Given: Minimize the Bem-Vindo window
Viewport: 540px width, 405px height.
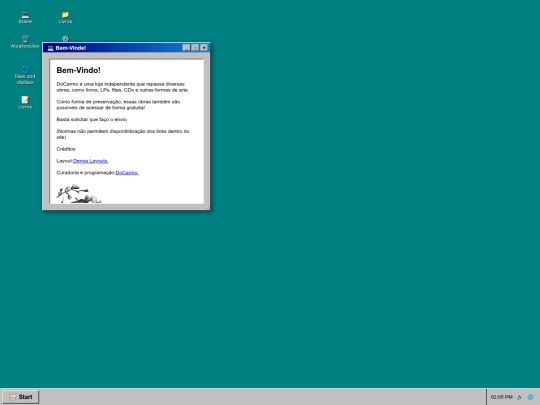Looking at the screenshot, I should pyautogui.click(x=186, y=48).
